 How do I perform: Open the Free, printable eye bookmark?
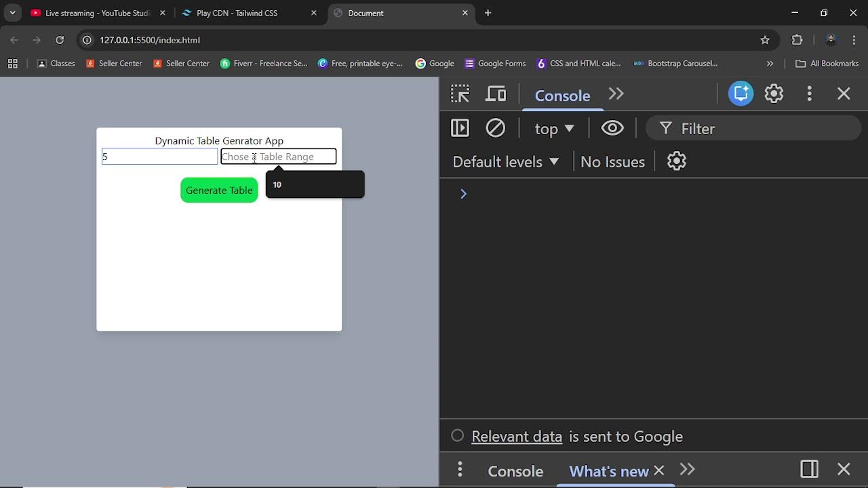[361, 63]
